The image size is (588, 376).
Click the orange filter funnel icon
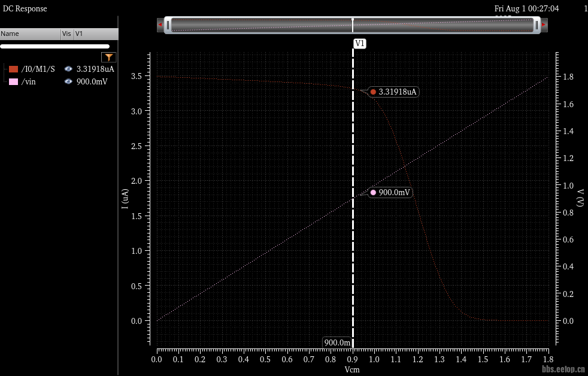109,57
